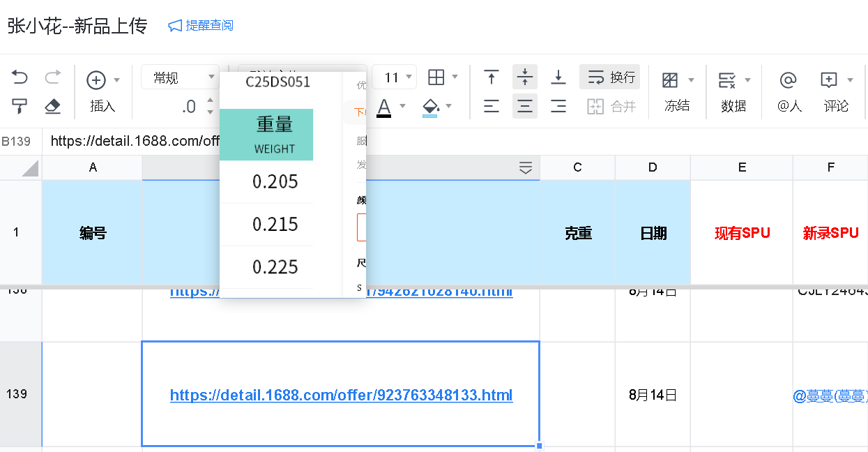The image size is (868, 452).
Task: Toggle middle vertical alignment
Action: coord(525,77)
